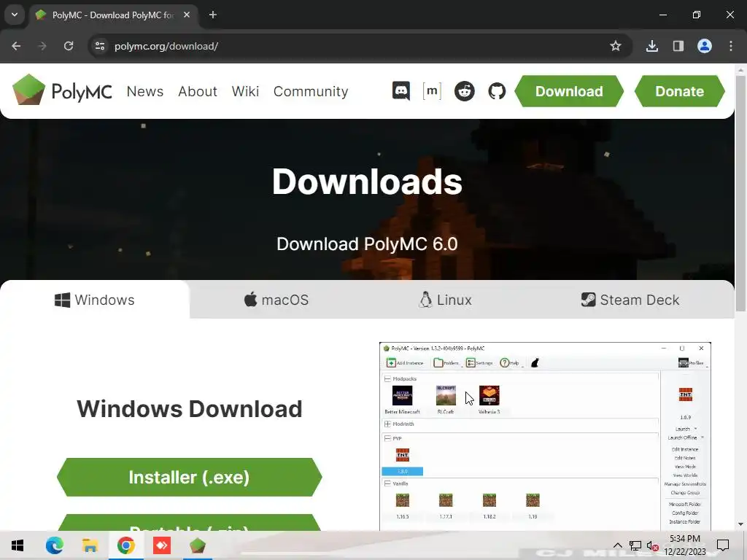Open the Matrix [m] chat icon
Screen dimensions: 747x560
pos(432,91)
